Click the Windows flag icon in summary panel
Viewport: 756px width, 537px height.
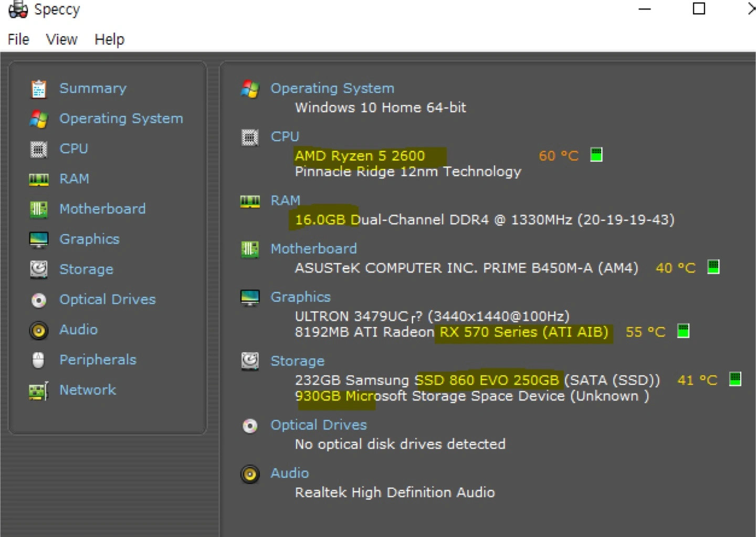(x=250, y=89)
